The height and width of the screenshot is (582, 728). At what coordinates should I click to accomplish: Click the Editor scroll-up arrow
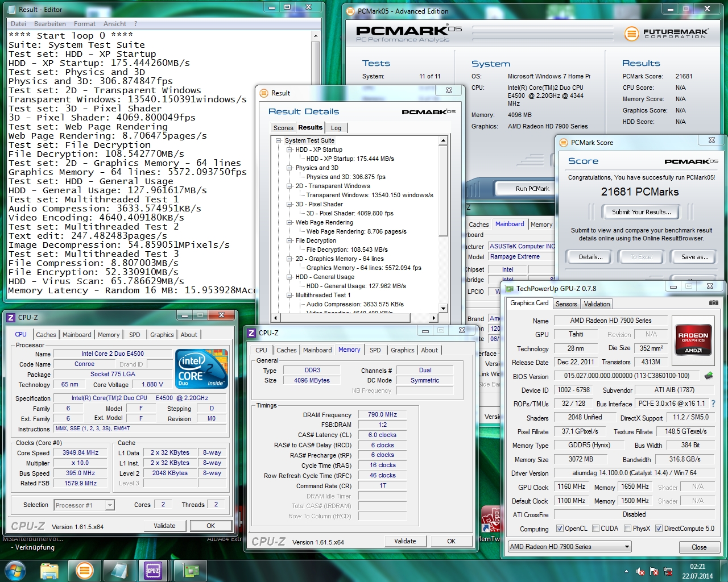[x=316, y=36]
